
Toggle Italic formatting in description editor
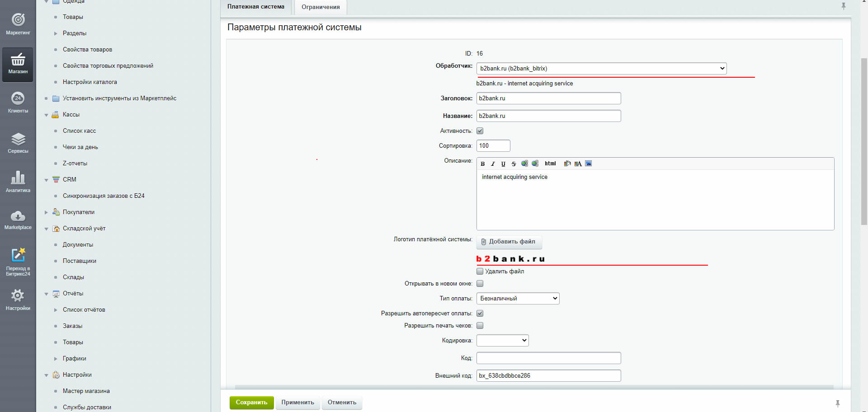493,164
